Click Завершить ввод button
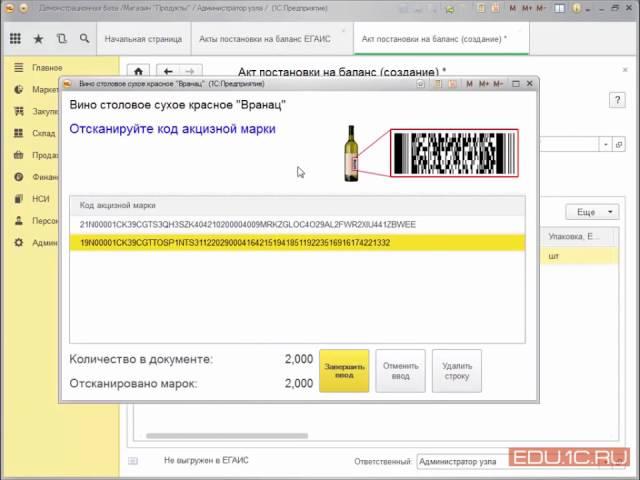The width and height of the screenshot is (640, 480). [x=344, y=371]
